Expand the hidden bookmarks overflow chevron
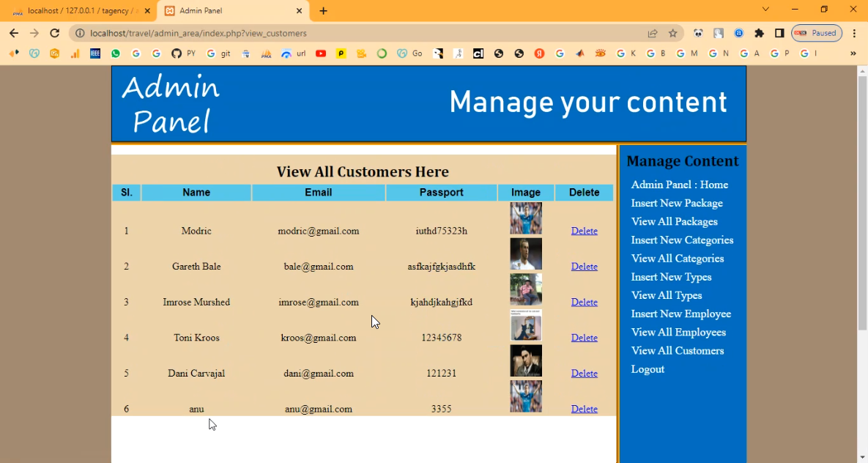The image size is (868, 463). (x=853, y=53)
